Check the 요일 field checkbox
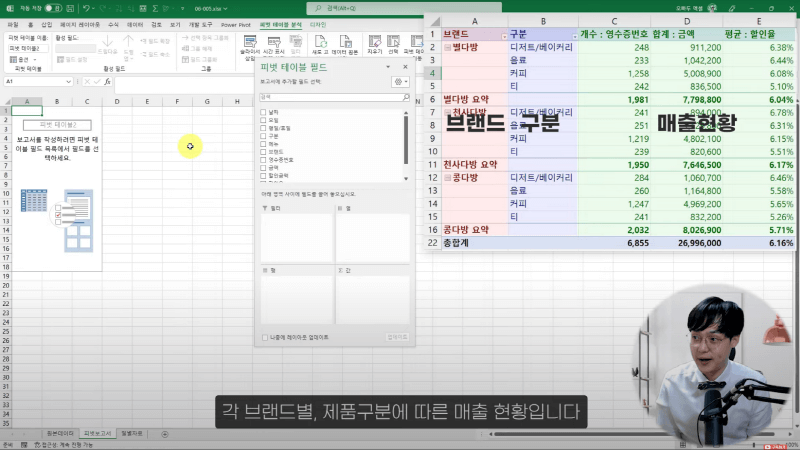This screenshot has height=450, width=800. point(263,120)
